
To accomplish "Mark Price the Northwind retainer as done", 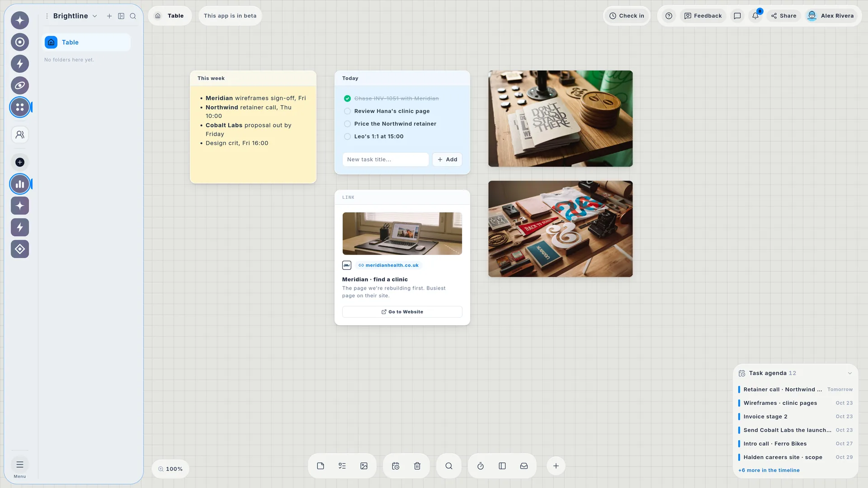I will [x=347, y=124].
